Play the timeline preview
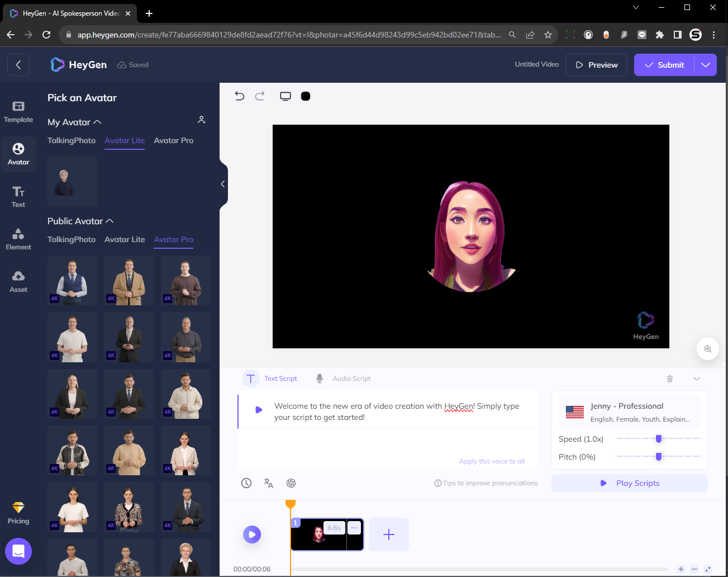This screenshot has height=577, width=728. (252, 535)
